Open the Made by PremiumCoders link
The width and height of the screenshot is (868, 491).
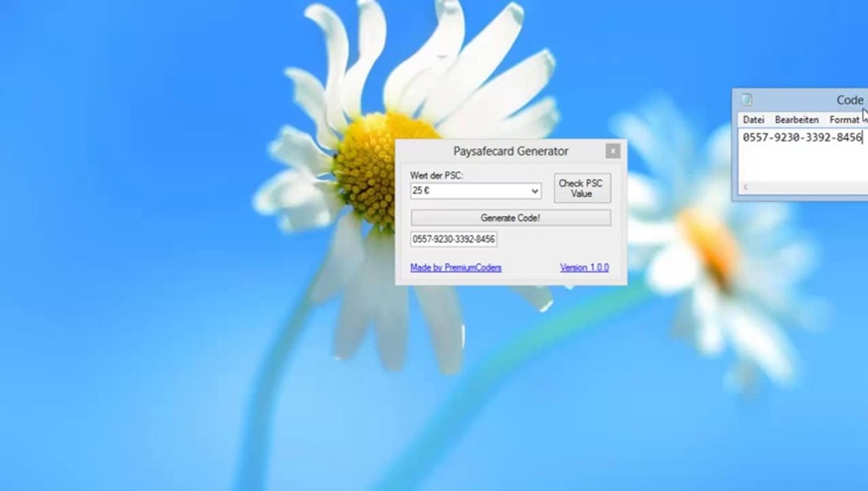(456, 267)
